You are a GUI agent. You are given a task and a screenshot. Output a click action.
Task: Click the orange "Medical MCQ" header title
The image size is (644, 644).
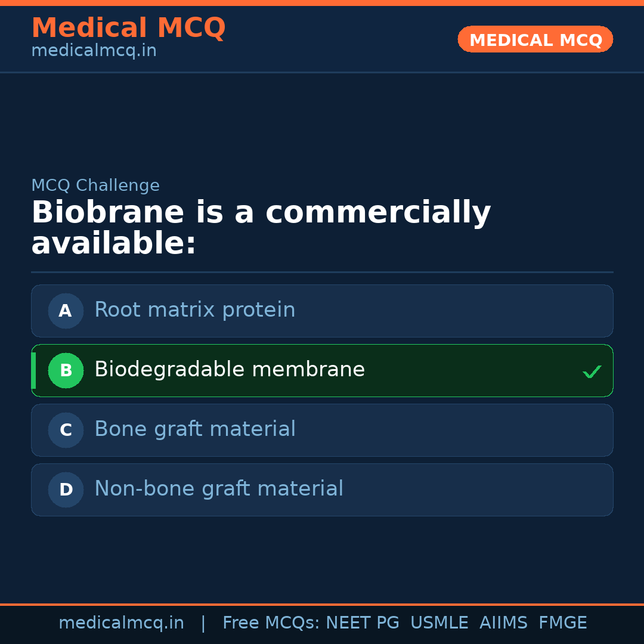pyautogui.click(x=128, y=28)
